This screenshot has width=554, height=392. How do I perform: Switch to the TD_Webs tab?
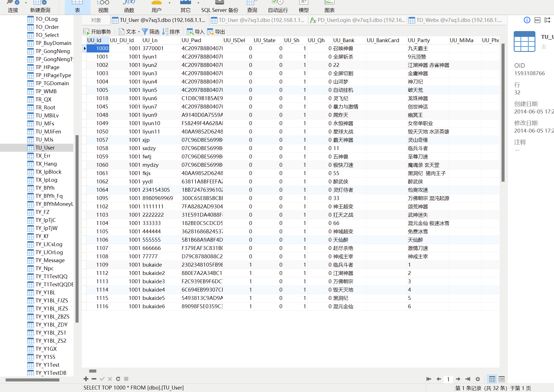[x=455, y=20]
